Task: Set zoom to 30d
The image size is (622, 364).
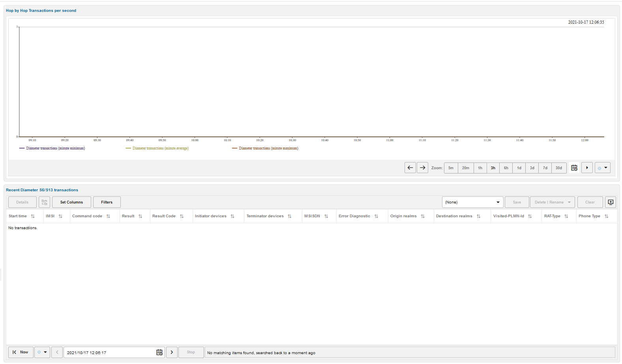Action: 559,168
